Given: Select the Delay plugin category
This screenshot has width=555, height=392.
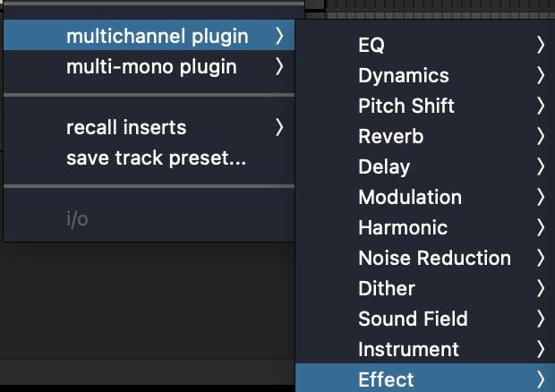Looking at the screenshot, I should point(425,166).
